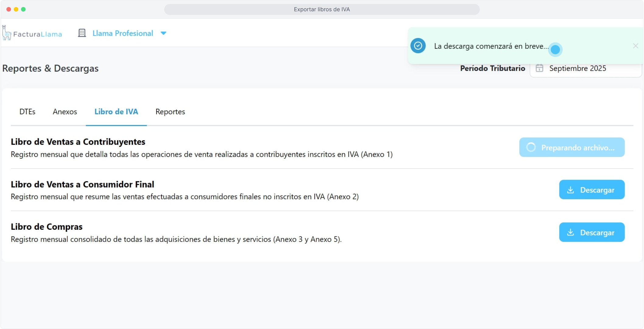The width and height of the screenshot is (644, 329).
Task: Download Libro de Ventas a Consumidor Final
Action: coord(592,190)
